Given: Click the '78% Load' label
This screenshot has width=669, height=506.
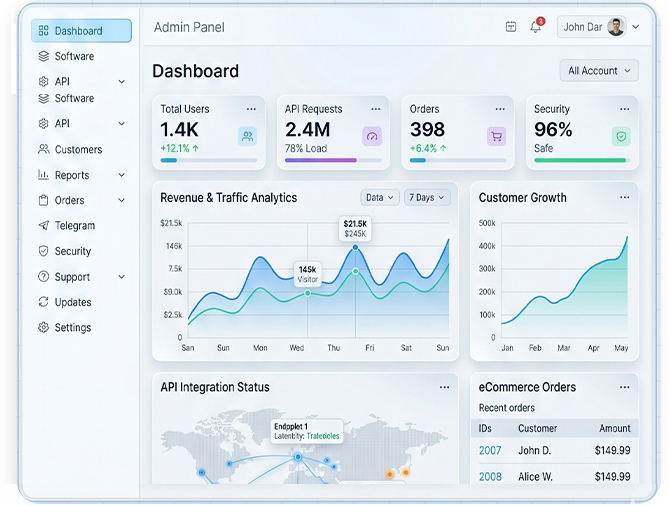Looking at the screenshot, I should pyautogui.click(x=306, y=148).
